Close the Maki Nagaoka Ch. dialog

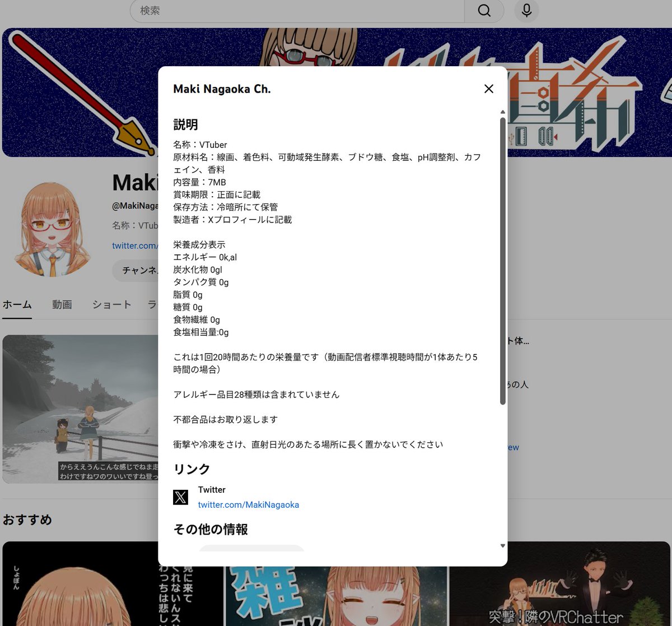[488, 89]
